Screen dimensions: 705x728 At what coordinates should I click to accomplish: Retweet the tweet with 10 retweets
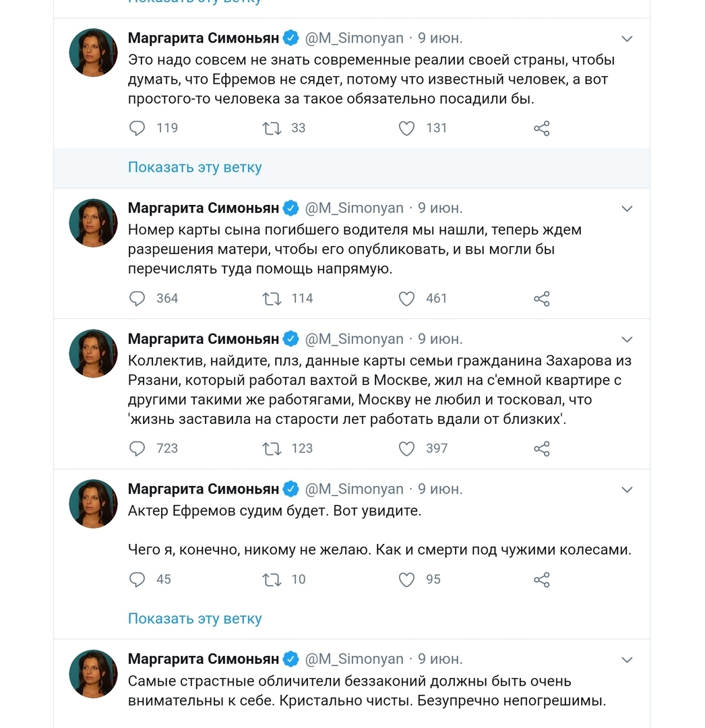pyautogui.click(x=272, y=580)
